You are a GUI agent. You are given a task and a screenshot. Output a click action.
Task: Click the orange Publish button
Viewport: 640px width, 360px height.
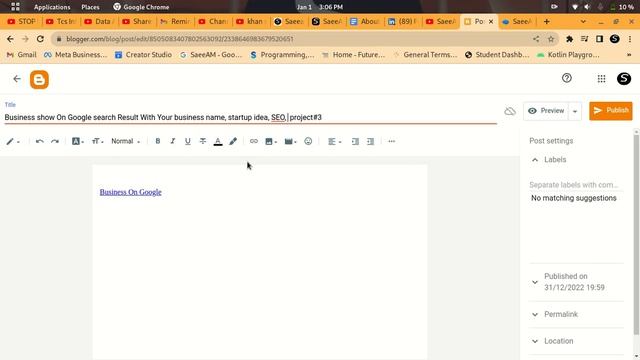click(611, 111)
